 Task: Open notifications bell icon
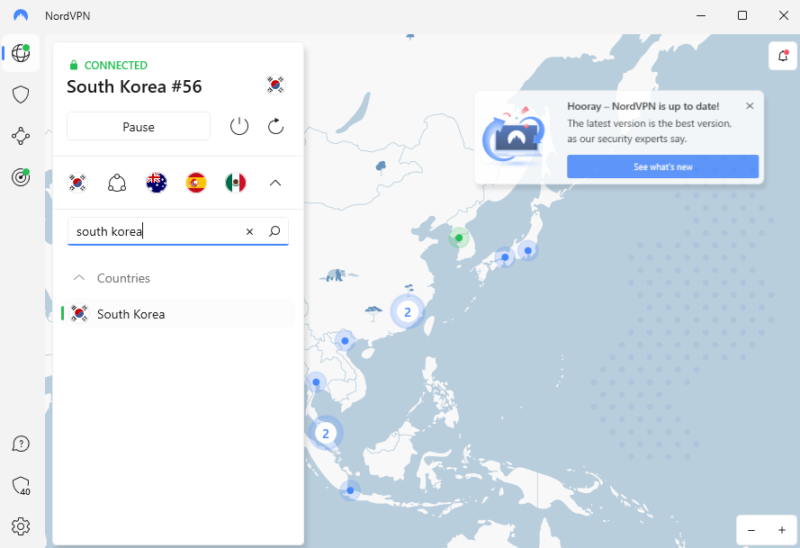click(x=783, y=56)
